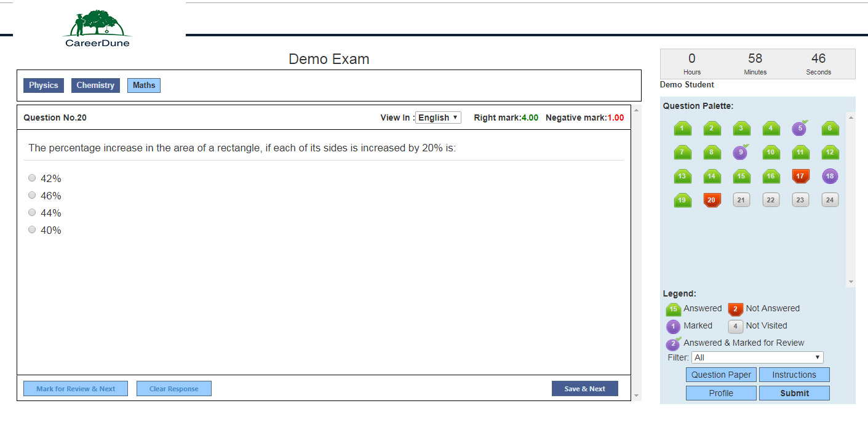868x430 pixels.
Task: Go to question 11 in the palette
Action: pyautogui.click(x=800, y=153)
